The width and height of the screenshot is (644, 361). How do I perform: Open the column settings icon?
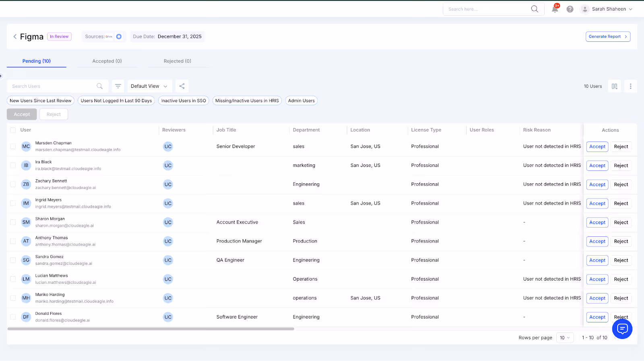pos(614,86)
